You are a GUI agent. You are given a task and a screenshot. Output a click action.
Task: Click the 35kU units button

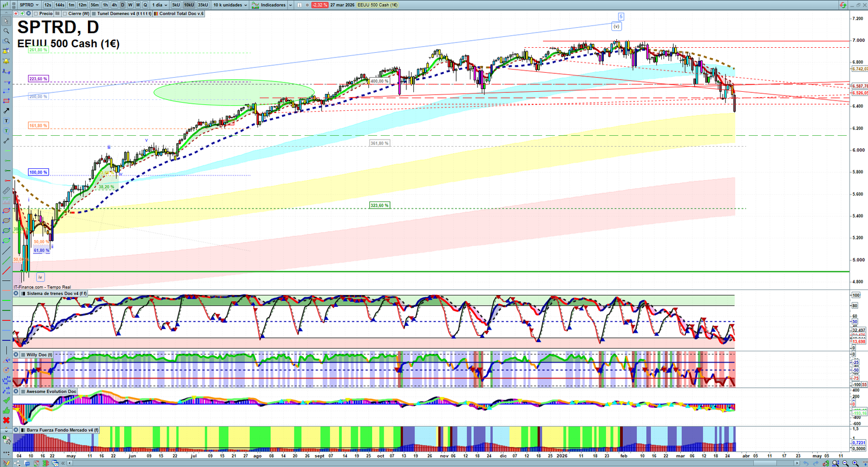point(203,5)
